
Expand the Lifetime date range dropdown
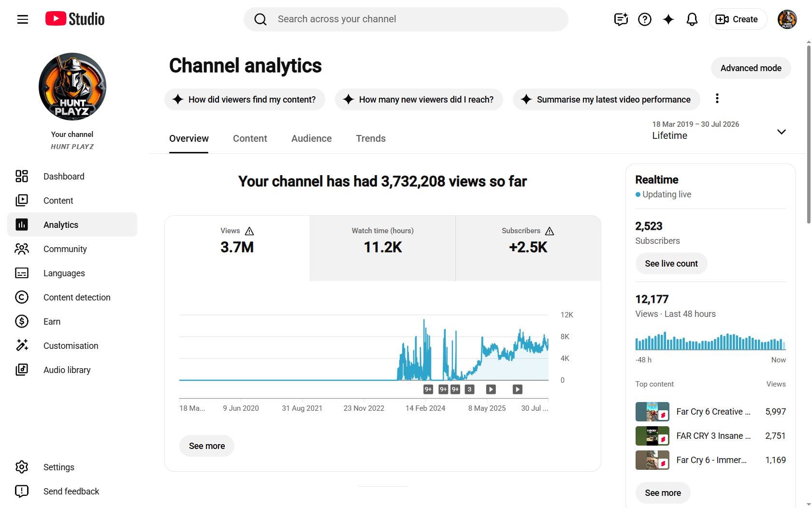[719, 131]
